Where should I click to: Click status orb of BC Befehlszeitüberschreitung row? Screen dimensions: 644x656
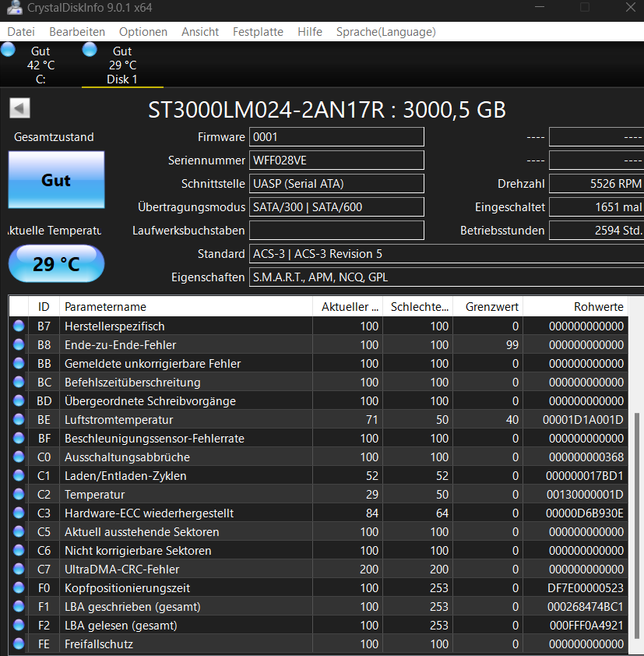[19, 382]
